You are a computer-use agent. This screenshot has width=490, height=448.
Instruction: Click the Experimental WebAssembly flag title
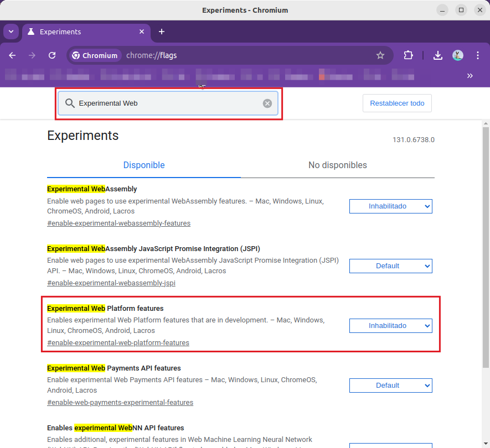[x=92, y=189]
